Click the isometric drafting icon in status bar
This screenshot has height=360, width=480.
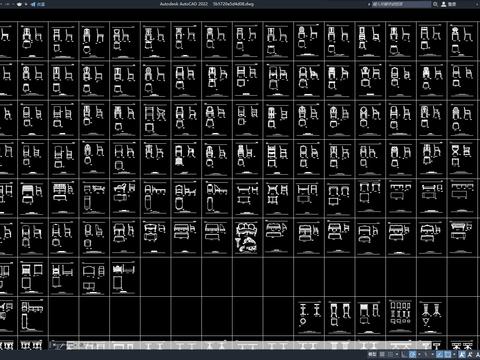pos(425,354)
